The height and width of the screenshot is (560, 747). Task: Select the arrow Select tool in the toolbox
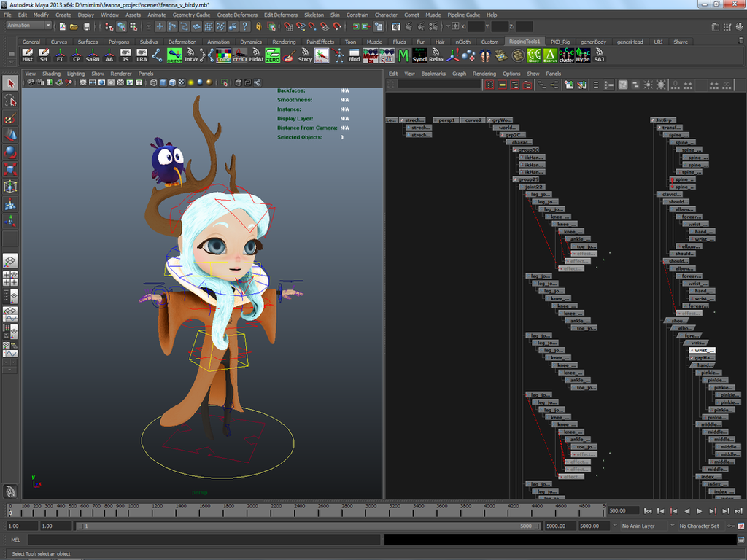click(10, 84)
